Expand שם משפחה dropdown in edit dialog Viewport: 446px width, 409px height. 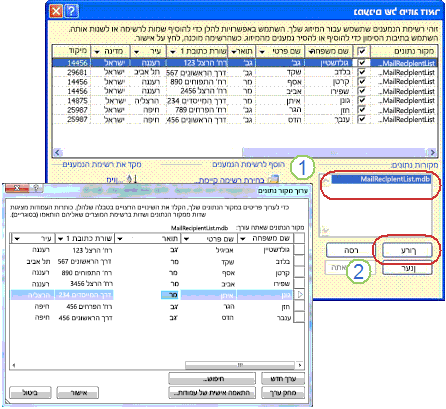(243, 239)
